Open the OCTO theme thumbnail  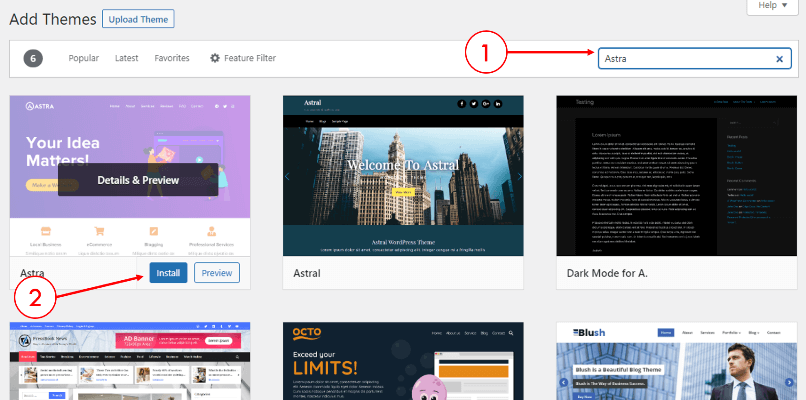click(x=403, y=361)
